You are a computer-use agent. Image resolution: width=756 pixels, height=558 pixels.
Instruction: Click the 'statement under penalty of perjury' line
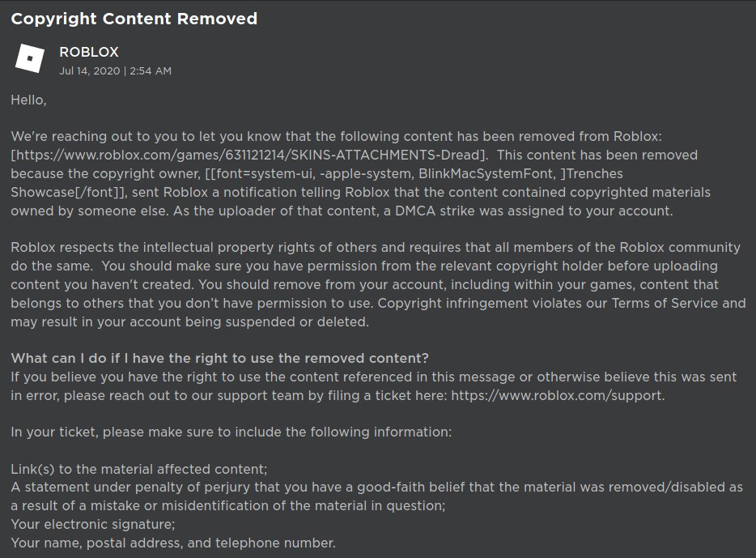tap(376, 487)
